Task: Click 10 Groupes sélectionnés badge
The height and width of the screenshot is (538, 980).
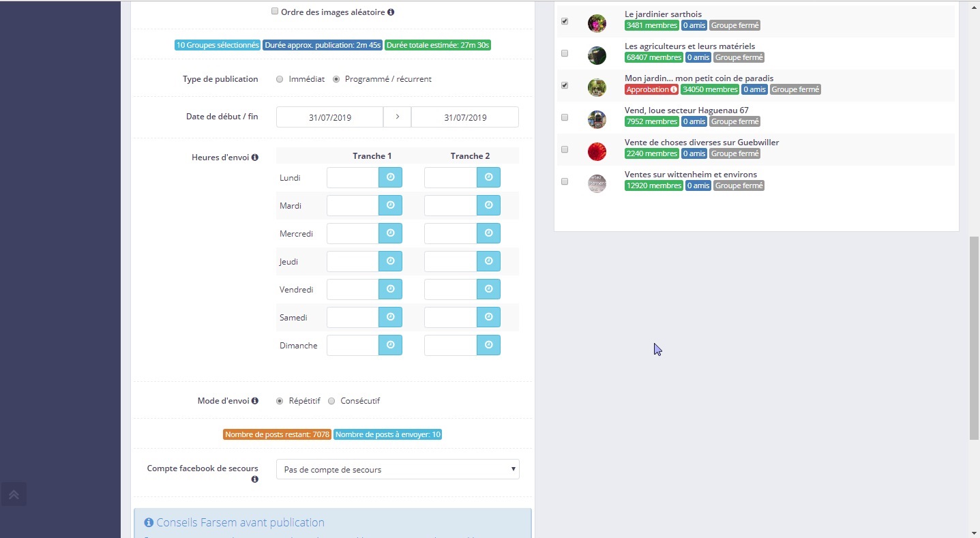Action: pos(218,45)
